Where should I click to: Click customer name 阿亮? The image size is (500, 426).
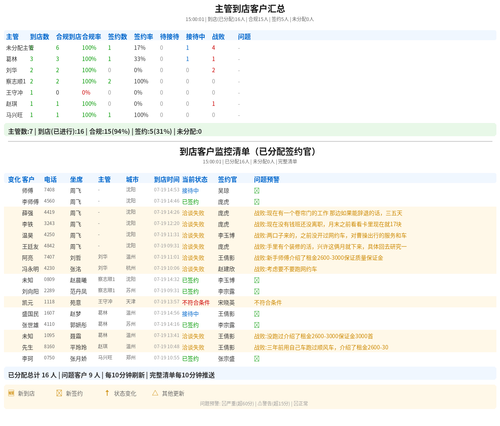27,258
